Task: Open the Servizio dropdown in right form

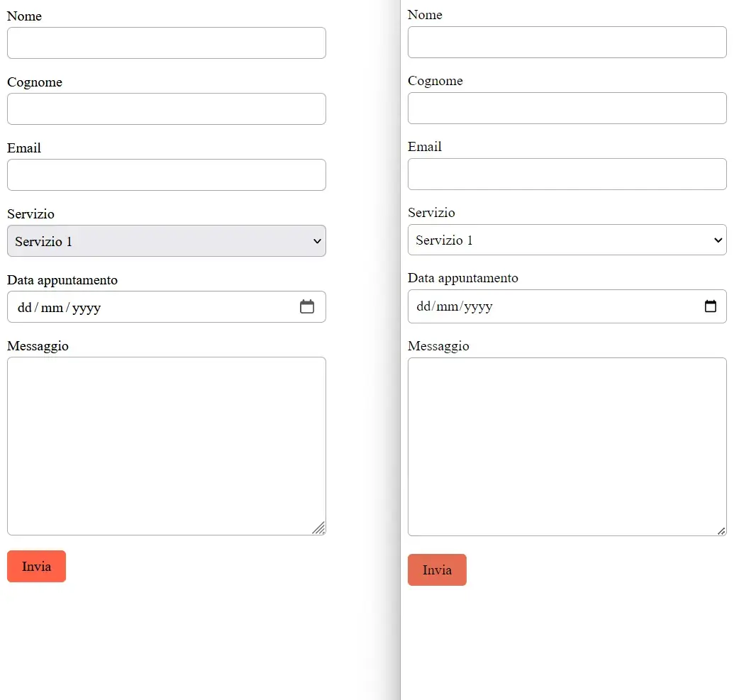Action: pos(567,240)
